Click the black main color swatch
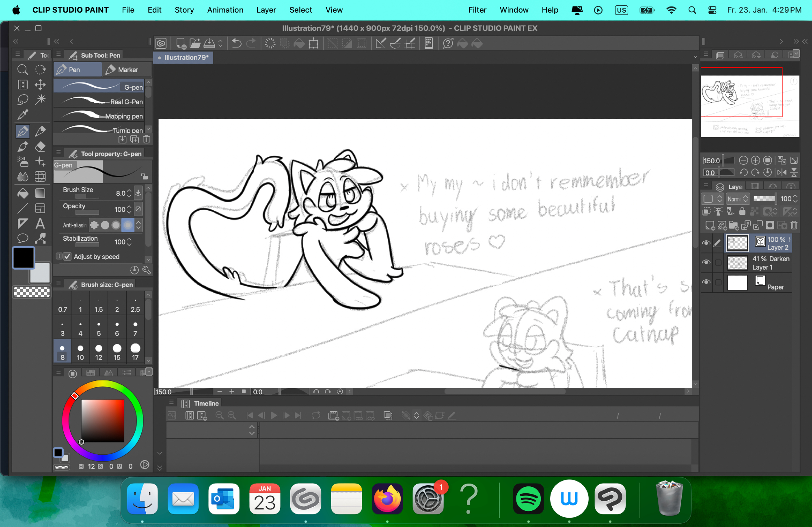This screenshot has width=812, height=527. tap(24, 258)
